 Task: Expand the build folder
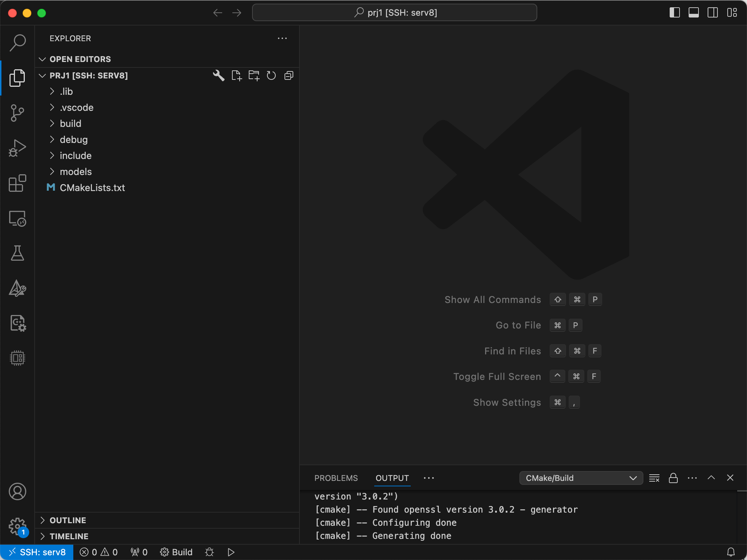click(167, 124)
